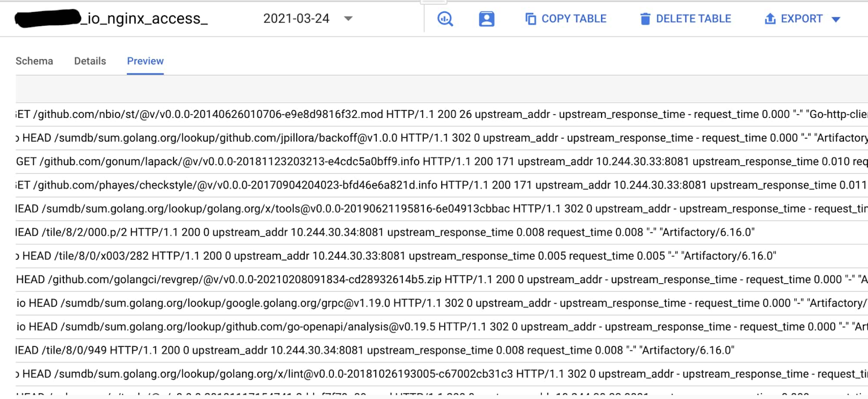Expand the Export dropdown arrow
This screenshot has height=399, width=868.
(836, 19)
